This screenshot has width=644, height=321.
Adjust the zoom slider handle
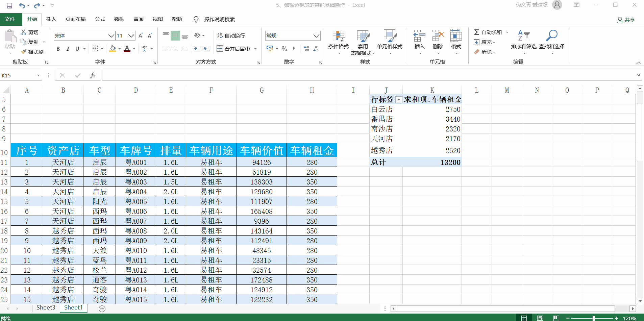[x=593, y=318]
